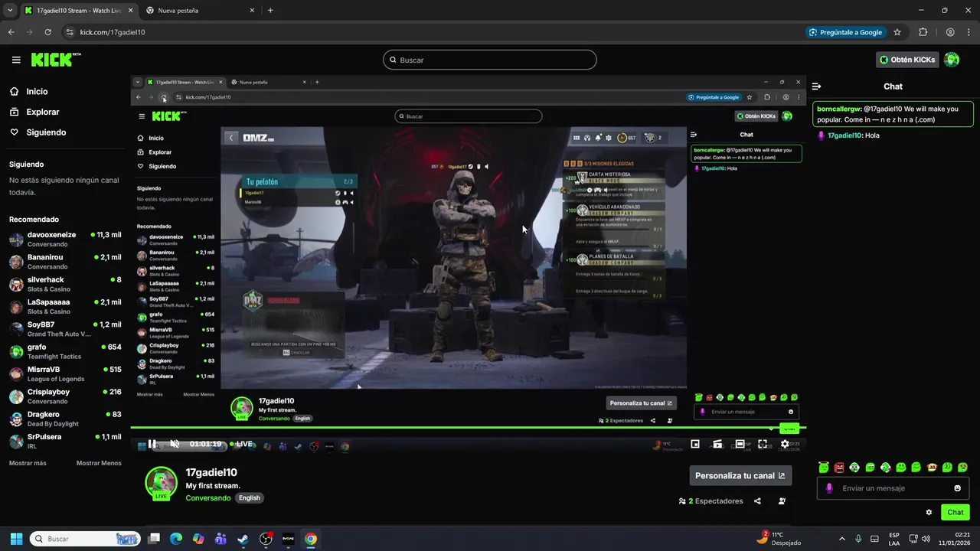Go back in Chrome
The width and height of the screenshot is (980, 551).
coord(11,32)
